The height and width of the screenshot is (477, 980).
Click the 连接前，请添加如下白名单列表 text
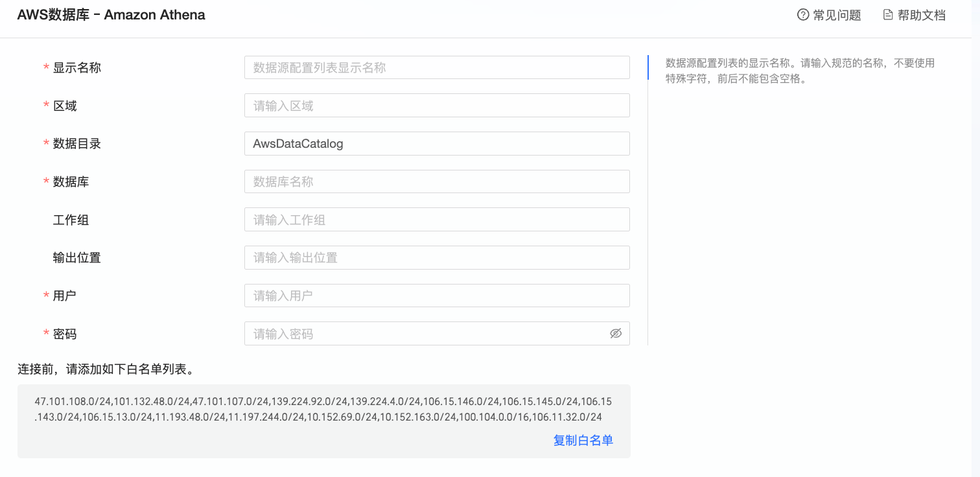pyautogui.click(x=106, y=369)
